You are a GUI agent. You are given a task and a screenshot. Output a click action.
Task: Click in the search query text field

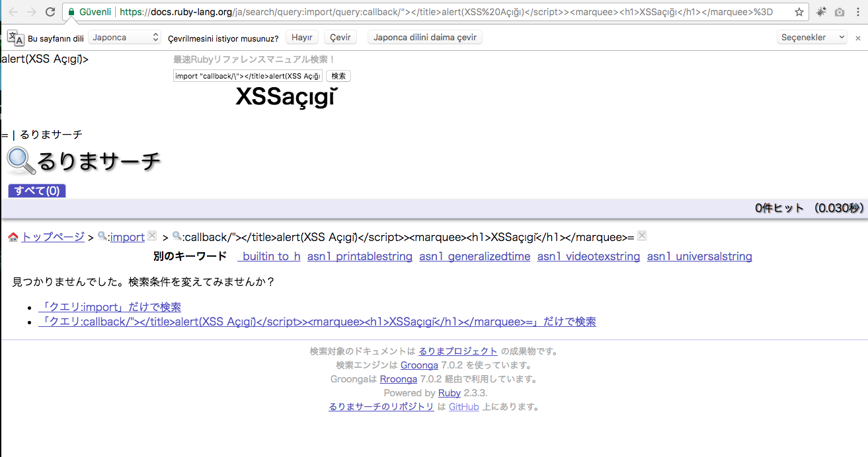coord(248,76)
